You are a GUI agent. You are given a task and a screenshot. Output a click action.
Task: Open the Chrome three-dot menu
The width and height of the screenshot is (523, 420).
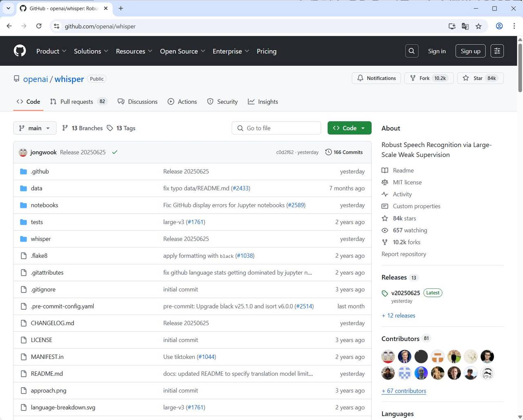pyautogui.click(x=514, y=26)
